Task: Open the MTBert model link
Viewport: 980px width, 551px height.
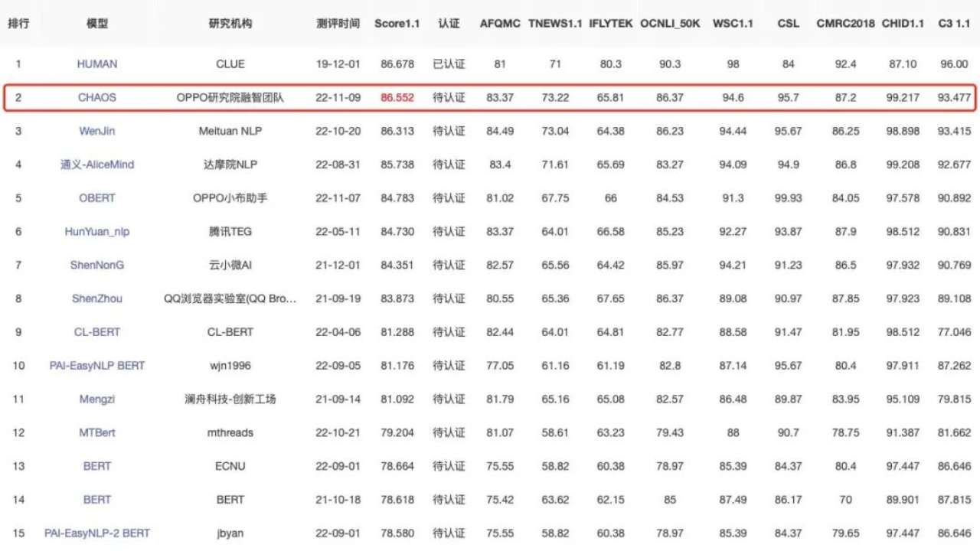Action: pyautogui.click(x=97, y=432)
